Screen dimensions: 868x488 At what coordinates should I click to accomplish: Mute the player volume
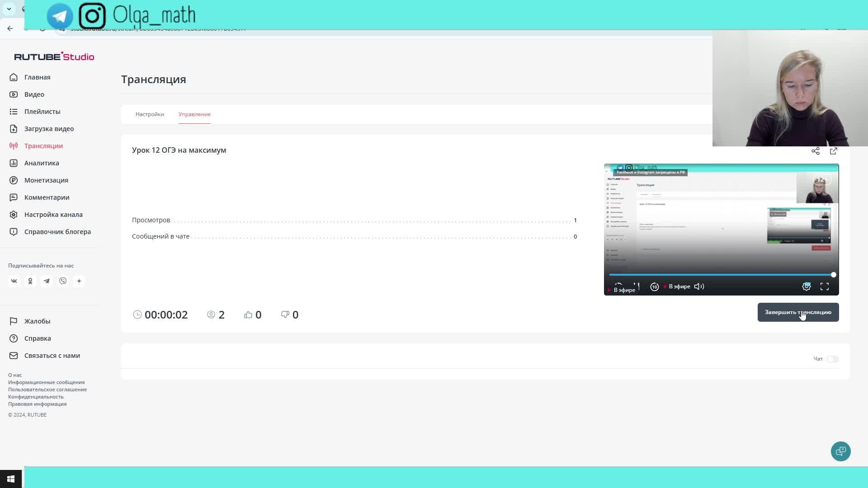pyautogui.click(x=699, y=286)
